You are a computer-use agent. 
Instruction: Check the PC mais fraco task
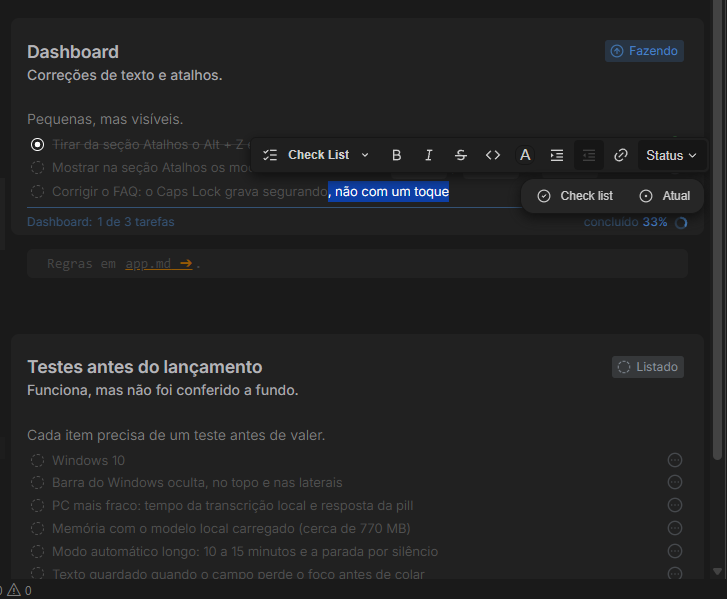(38, 505)
